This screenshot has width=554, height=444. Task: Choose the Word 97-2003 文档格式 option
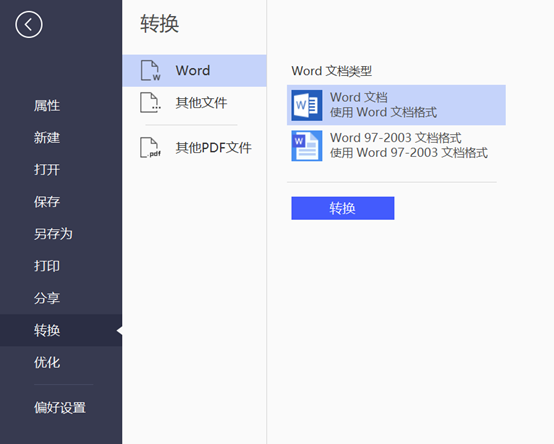(x=396, y=146)
